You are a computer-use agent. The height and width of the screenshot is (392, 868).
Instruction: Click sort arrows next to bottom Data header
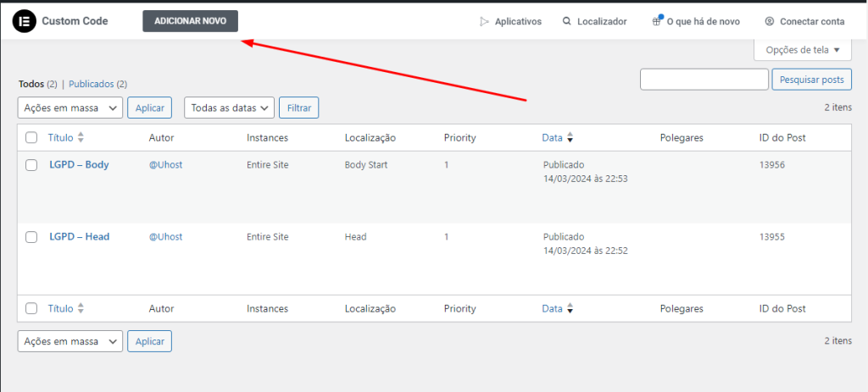(570, 308)
